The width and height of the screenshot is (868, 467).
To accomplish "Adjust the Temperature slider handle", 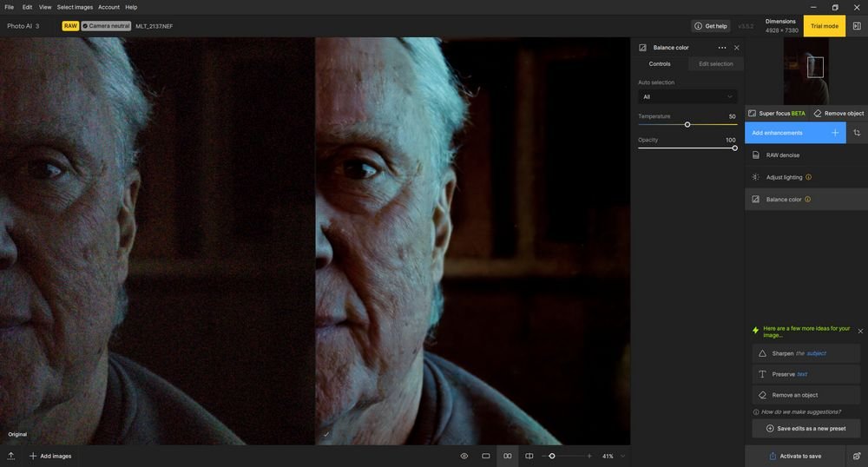I will click(687, 124).
